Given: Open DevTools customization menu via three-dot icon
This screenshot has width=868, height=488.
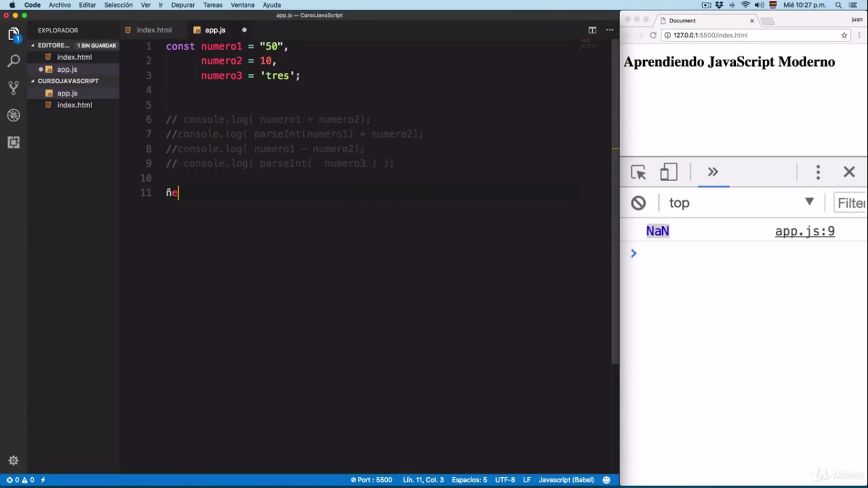Looking at the screenshot, I should [818, 172].
